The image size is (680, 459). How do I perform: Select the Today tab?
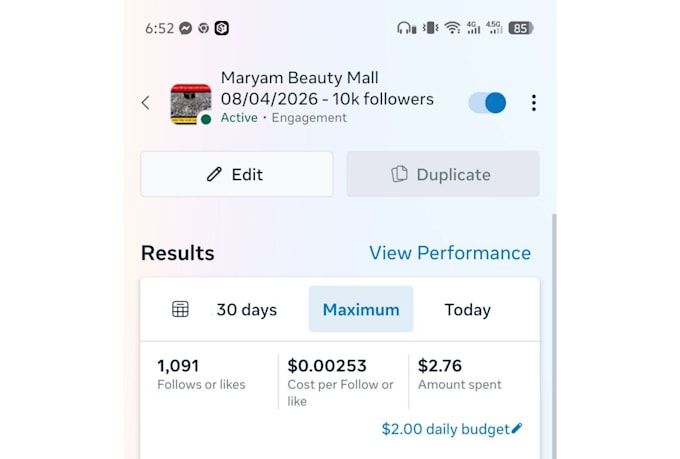pos(468,310)
